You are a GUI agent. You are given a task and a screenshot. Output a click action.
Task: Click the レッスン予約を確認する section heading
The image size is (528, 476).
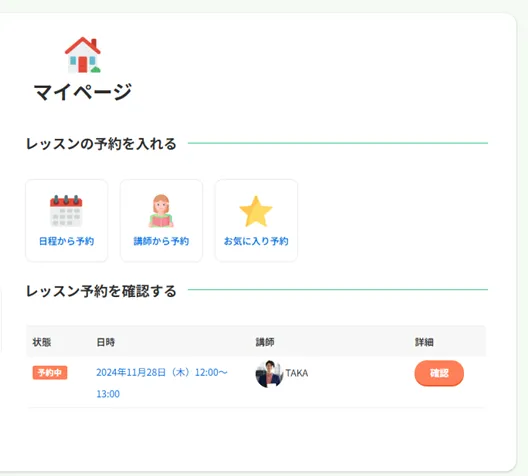[101, 291]
